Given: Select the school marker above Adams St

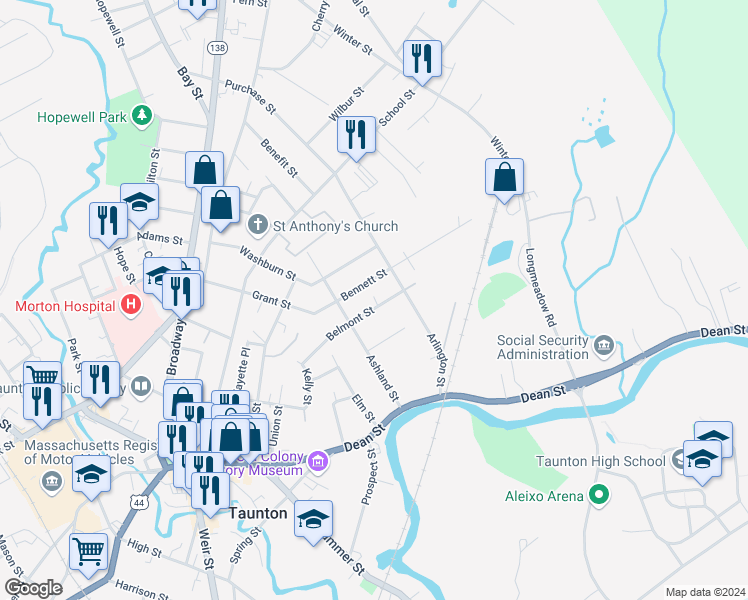Looking at the screenshot, I should tap(140, 202).
